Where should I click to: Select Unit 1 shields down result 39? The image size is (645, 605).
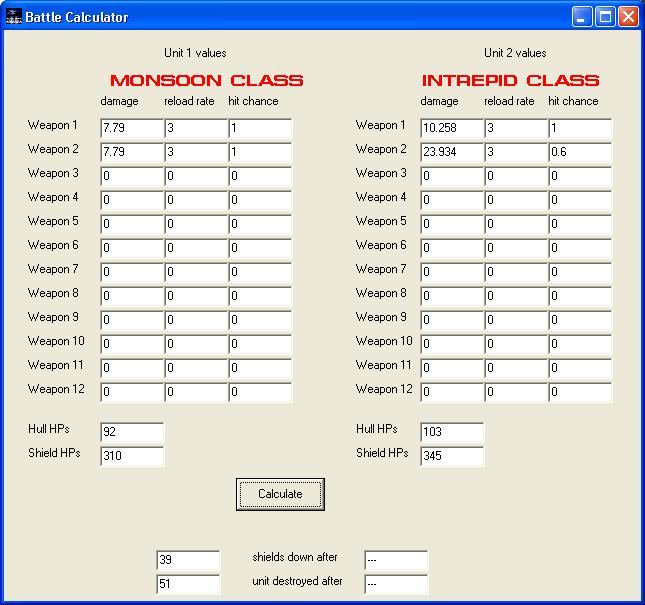pyautogui.click(x=188, y=560)
